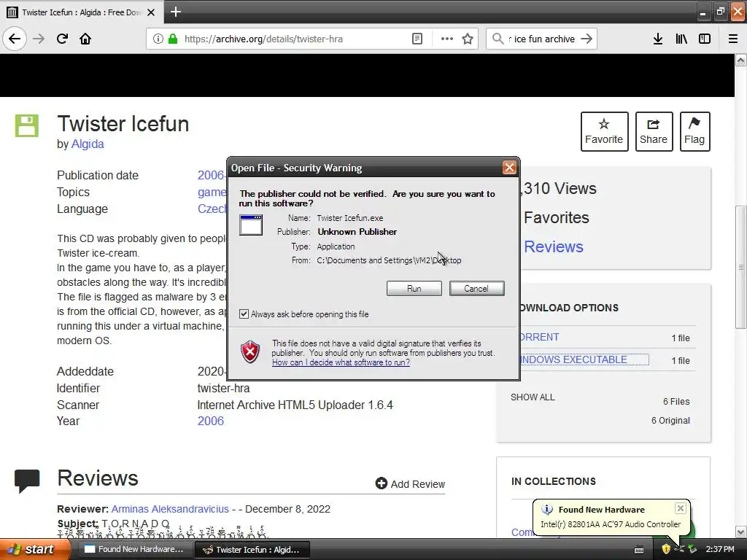Switch to Found New Hardware taskbar item
The height and width of the screenshot is (560, 747).
(x=134, y=550)
